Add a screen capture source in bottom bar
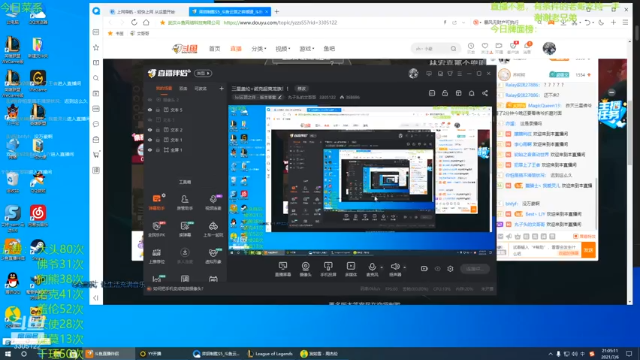Viewport: 640px width, 360px height. 282,269
